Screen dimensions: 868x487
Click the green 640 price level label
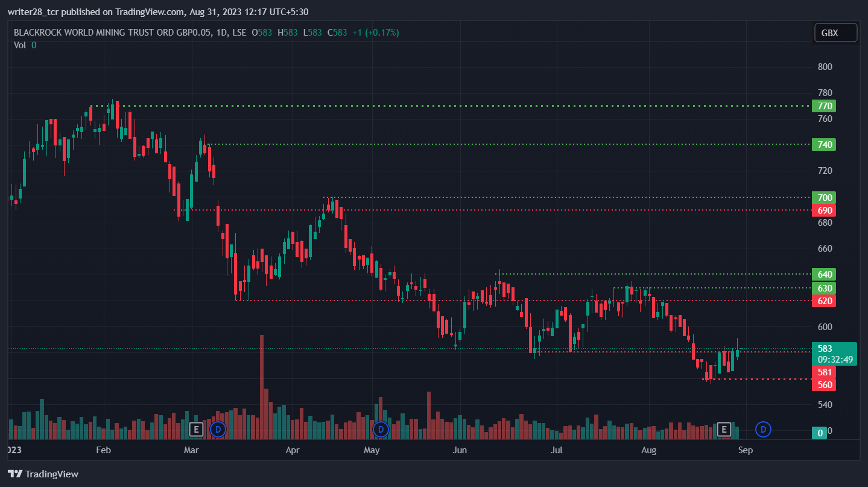[x=823, y=275]
